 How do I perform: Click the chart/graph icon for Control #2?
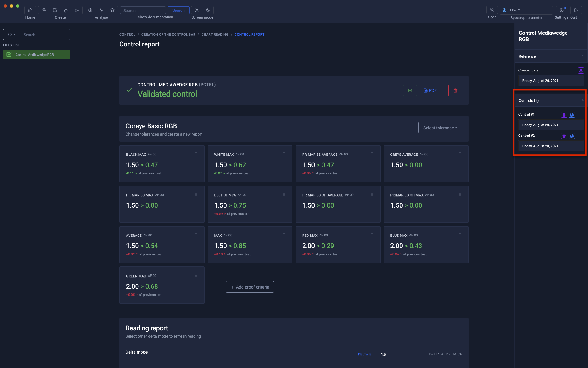point(571,136)
